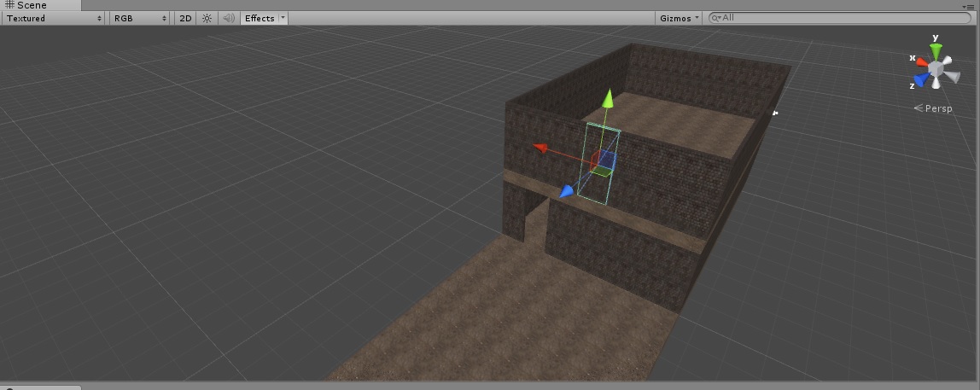Click the green Y move arrow on object
The image size is (980, 390).
click(608, 99)
